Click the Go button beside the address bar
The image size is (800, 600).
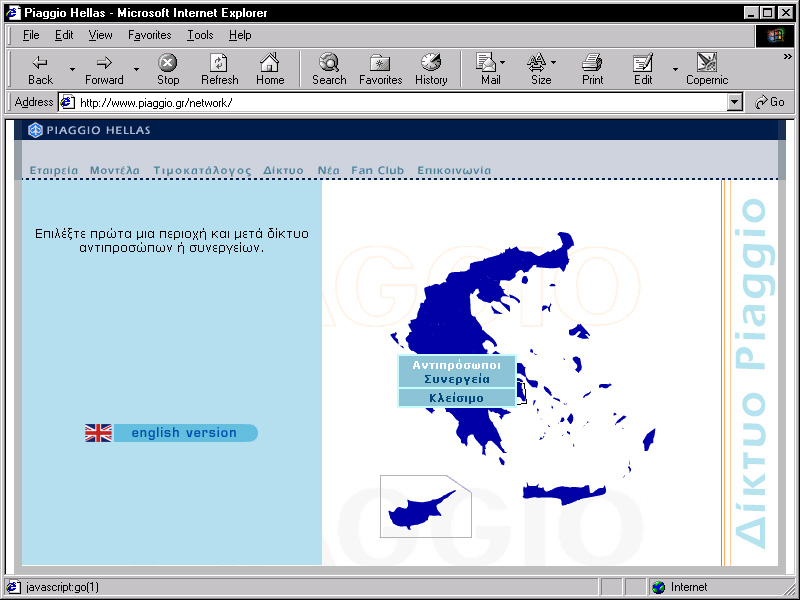[x=770, y=103]
